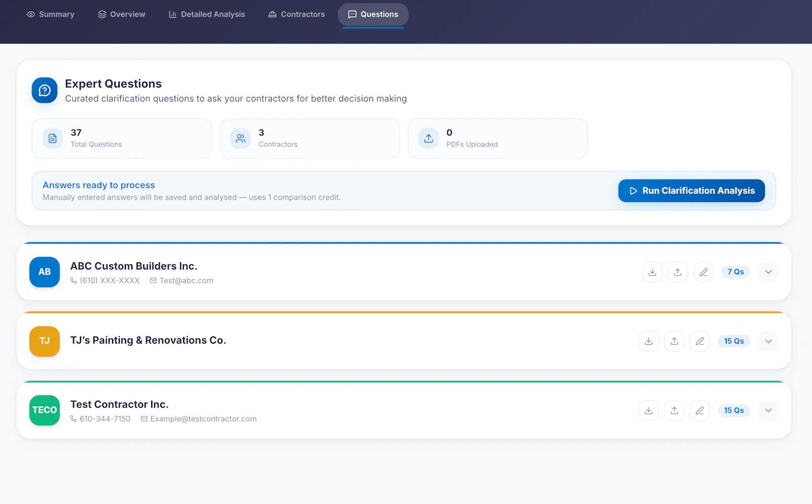Click the TJ avatar badge
The height and width of the screenshot is (504, 812).
45,341
